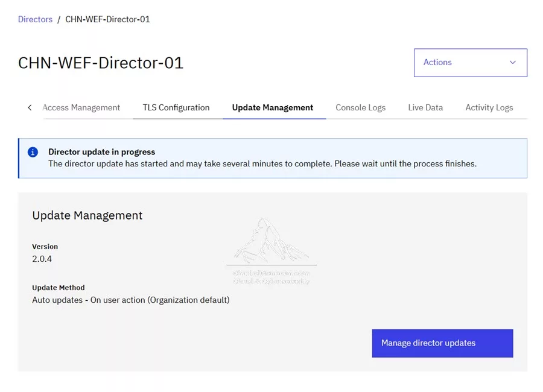Click the version value 2.0.4
Image resolution: width=543 pixels, height=392 pixels.
[x=42, y=259]
